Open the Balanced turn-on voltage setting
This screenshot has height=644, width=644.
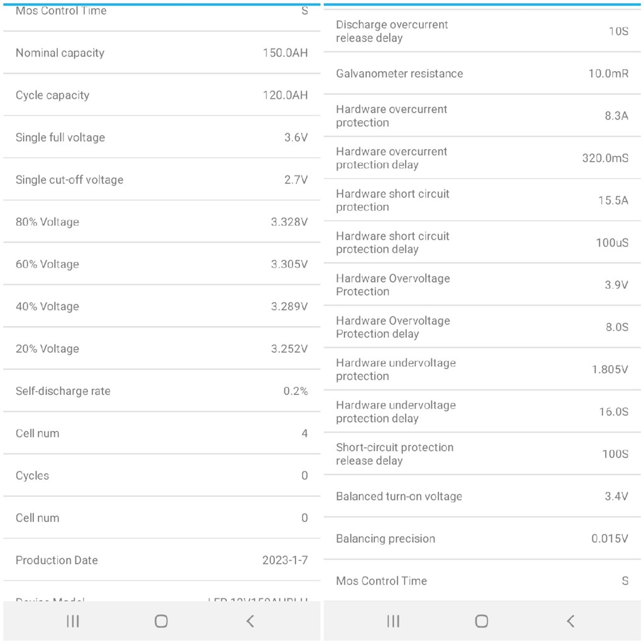pyautogui.click(x=482, y=496)
